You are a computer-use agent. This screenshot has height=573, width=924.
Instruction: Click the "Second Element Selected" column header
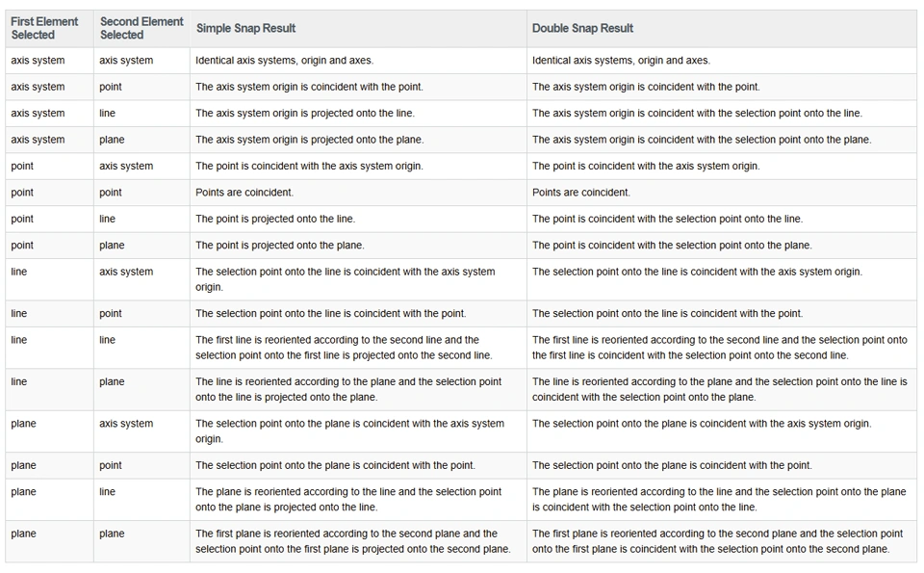(141, 28)
